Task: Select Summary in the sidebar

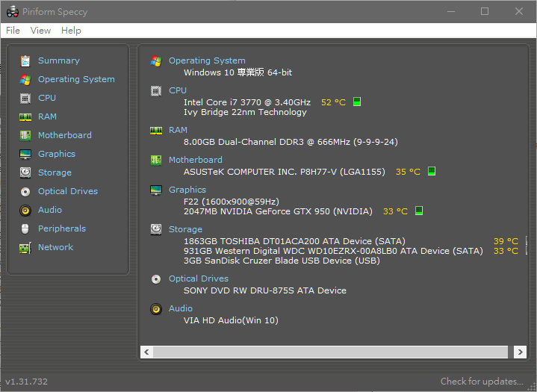Action: 59,60
